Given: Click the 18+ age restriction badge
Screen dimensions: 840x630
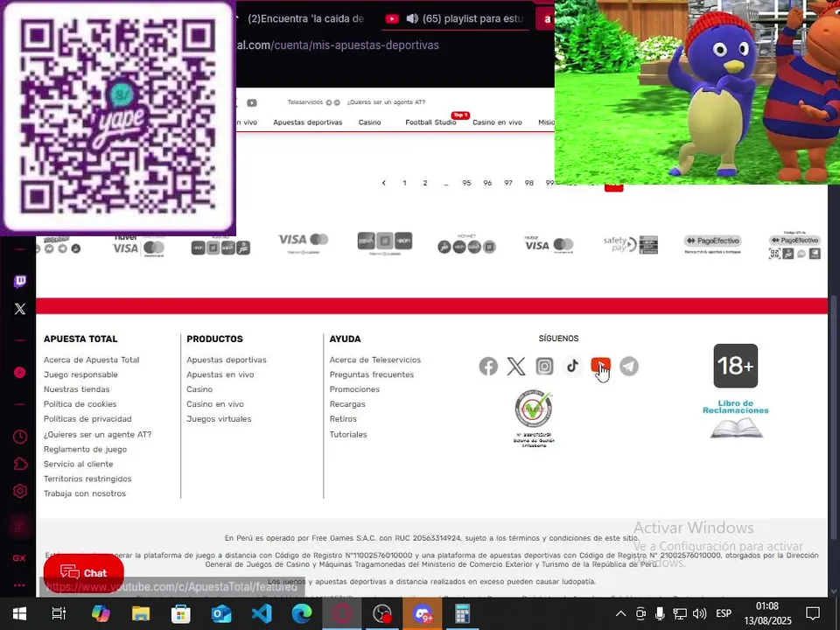Looking at the screenshot, I should (736, 366).
